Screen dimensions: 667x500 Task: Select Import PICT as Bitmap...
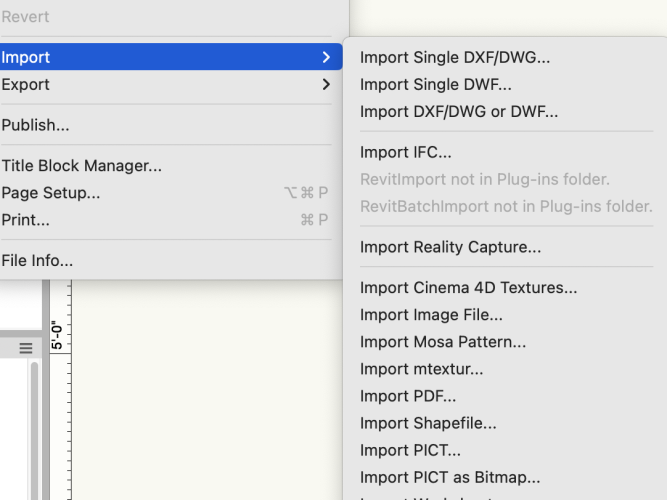click(x=450, y=477)
